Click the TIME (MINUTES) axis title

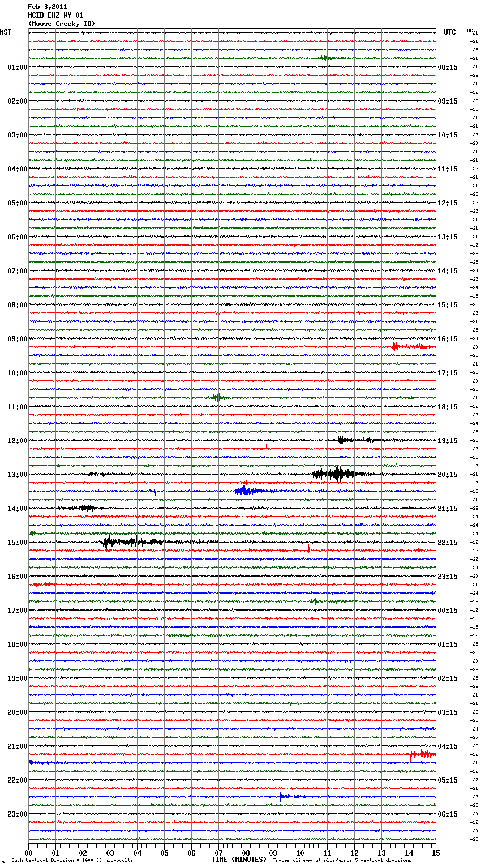pyautogui.click(x=239, y=860)
